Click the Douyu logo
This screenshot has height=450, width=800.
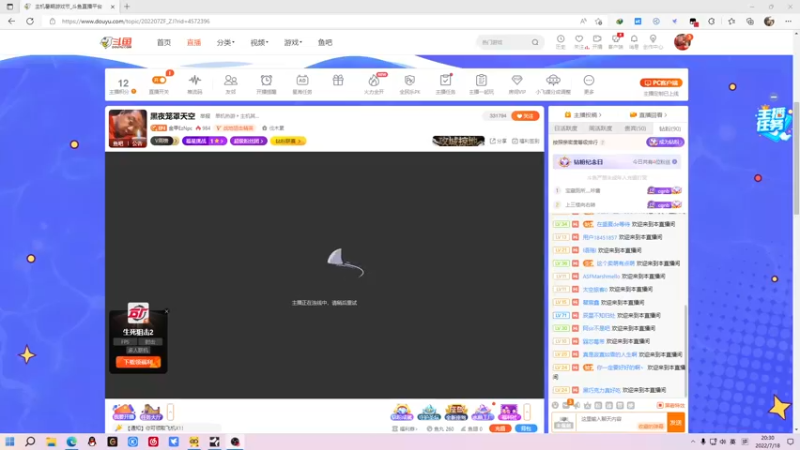(116, 42)
